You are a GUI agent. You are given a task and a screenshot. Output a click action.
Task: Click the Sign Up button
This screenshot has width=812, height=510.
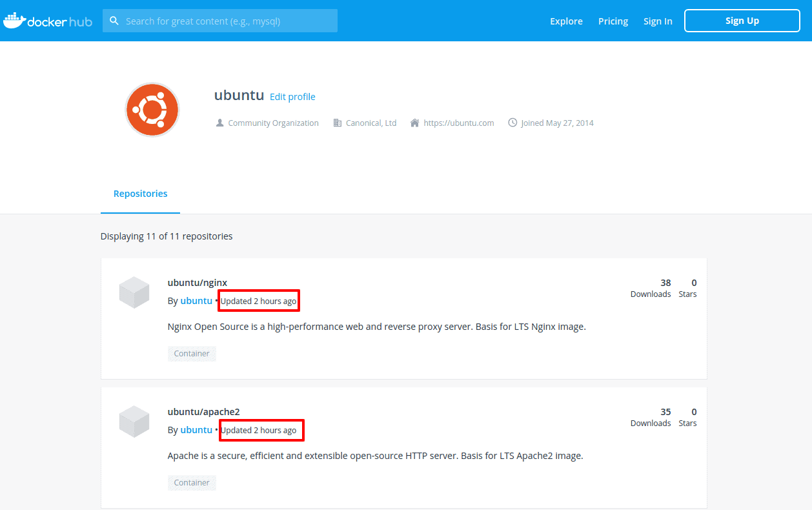click(x=742, y=21)
